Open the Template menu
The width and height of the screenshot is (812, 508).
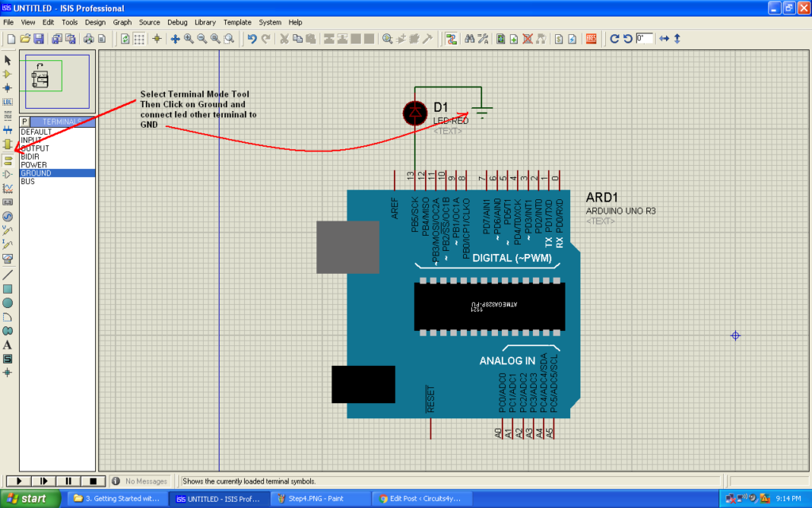pyautogui.click(x=237, y=22)
